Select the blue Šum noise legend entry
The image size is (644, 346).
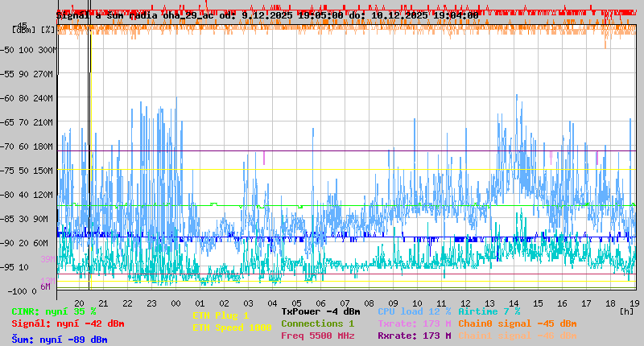coord(59,340)
